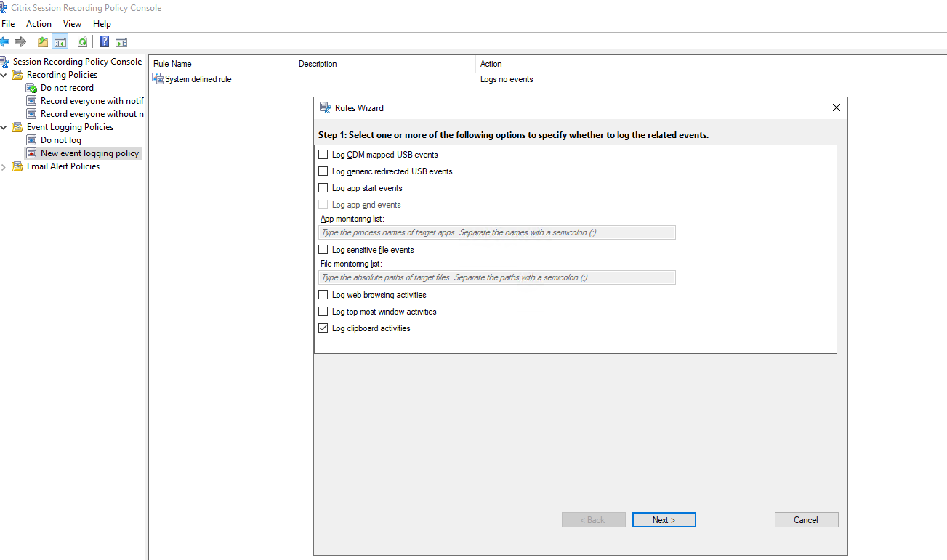The image size is (947, 560).
Task: Click the green Refresh toolbar icon
Action: pos(83,41)
